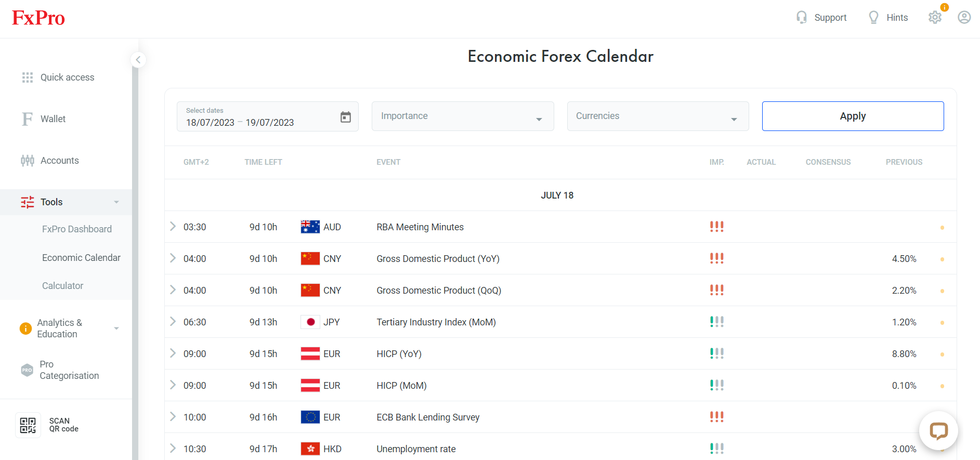The image size is (980, 460).
Task: Click the FxPro logo
Action: [x=38, y=18]
